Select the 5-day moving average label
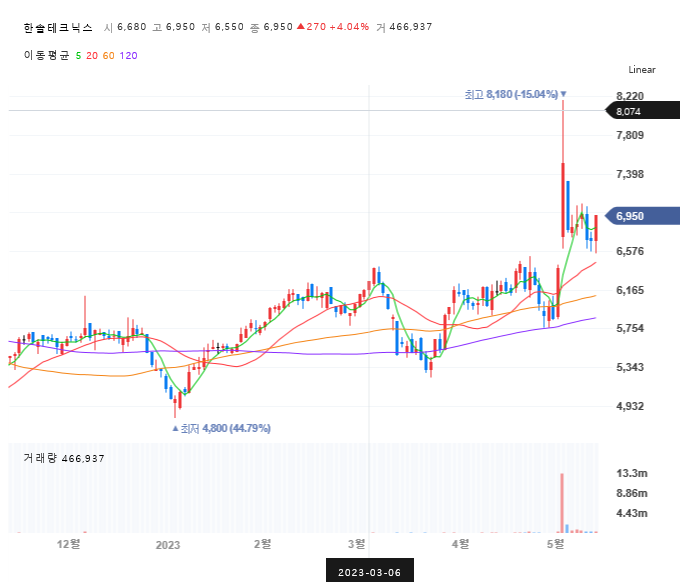The image size is (680, 582). pyautogui.click(x=78, y=56)
